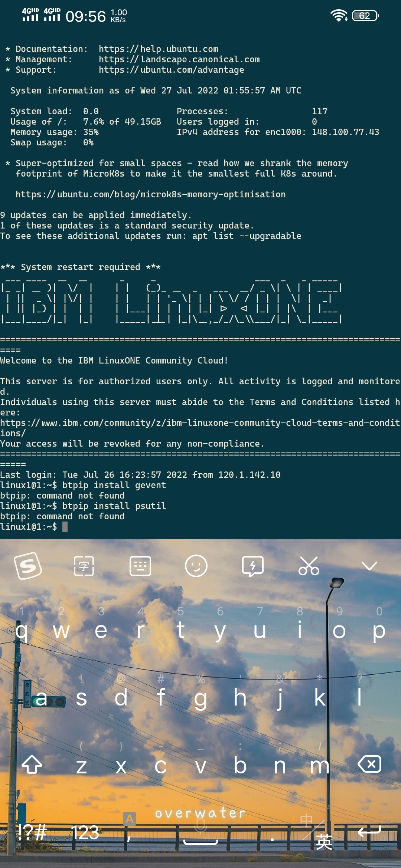This screenshot has height=868, width=401.
Task: Tap the f key
Action: (161, 697)
